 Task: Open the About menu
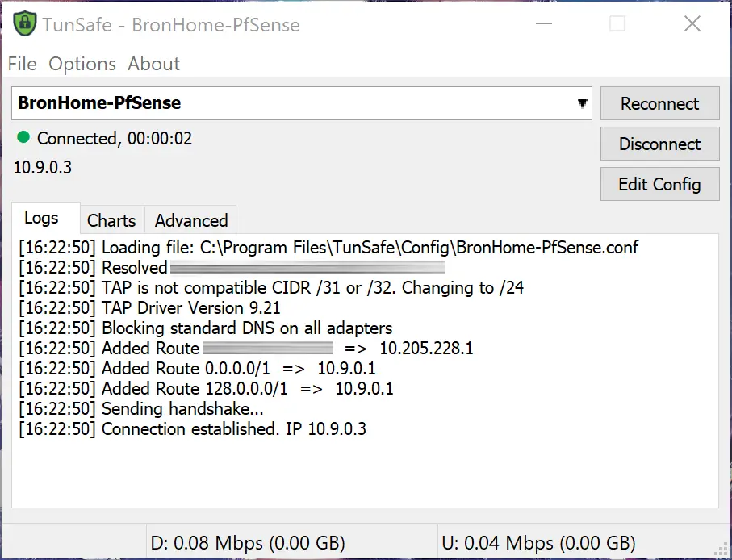click(154, 64)
